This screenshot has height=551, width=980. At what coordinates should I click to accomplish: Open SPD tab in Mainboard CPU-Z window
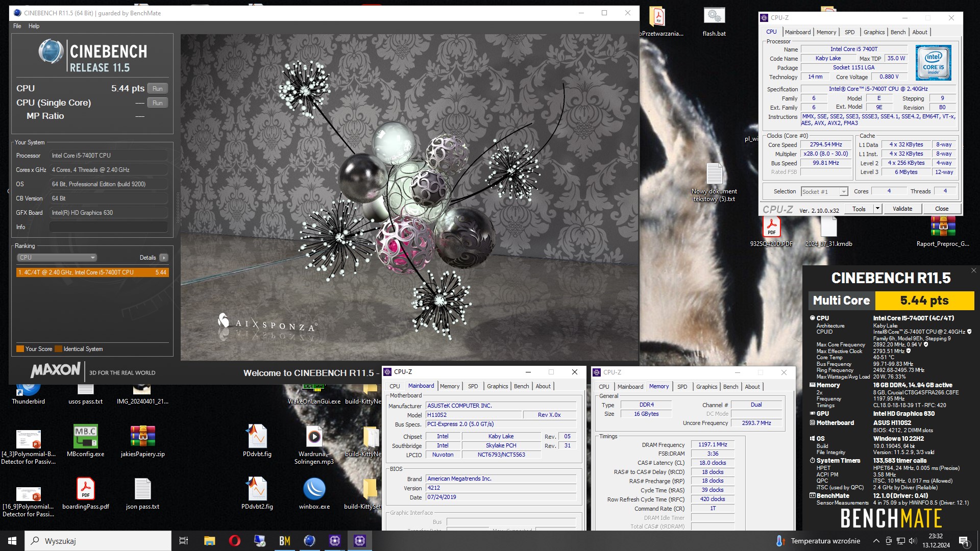click(x=473, y=386)
